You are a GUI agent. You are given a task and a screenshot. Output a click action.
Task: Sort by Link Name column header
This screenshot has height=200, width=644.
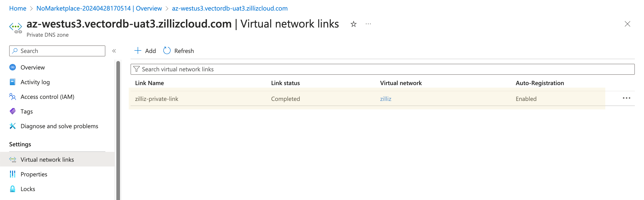(x=150, y=83)
